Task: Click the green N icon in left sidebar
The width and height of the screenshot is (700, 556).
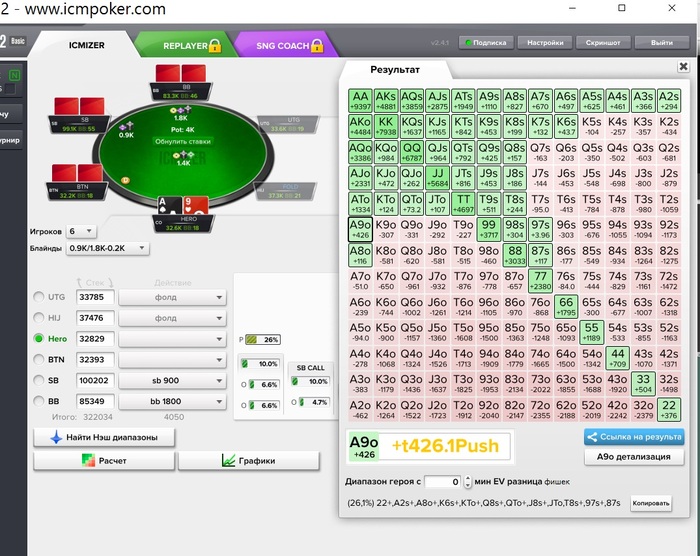Action: click(x=15, y=75)
